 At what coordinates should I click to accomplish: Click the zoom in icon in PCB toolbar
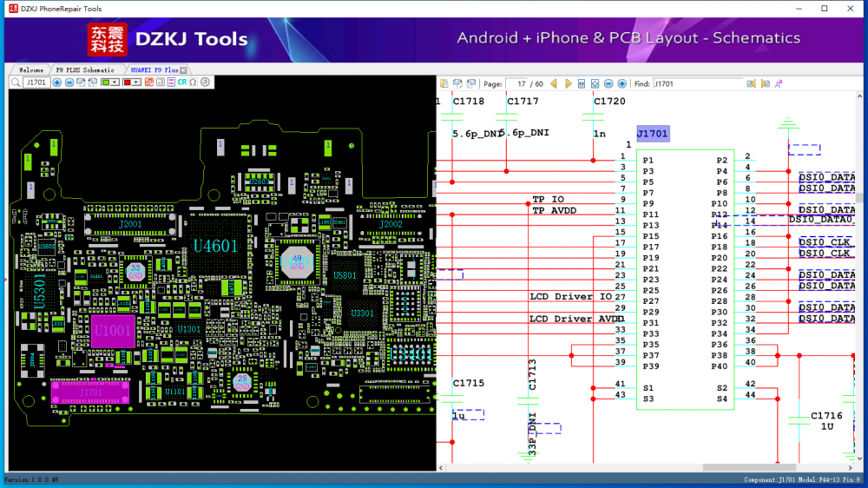pyautogui.click(x=57, y=82)
